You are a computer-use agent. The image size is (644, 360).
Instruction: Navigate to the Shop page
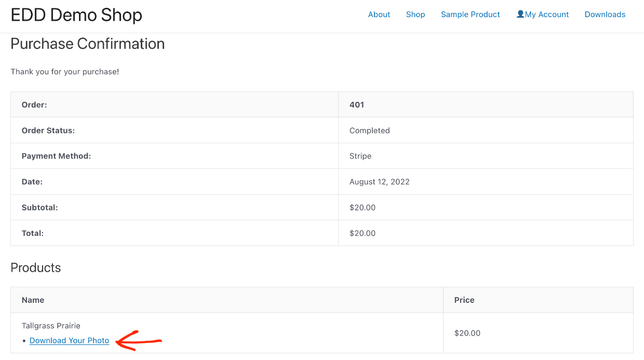[415, 15]
